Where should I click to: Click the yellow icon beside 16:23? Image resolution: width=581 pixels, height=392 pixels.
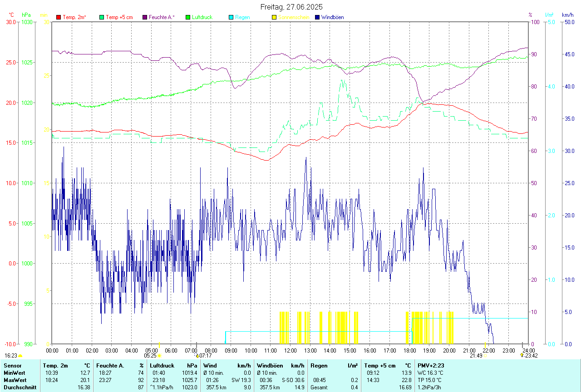click(20, 356)
